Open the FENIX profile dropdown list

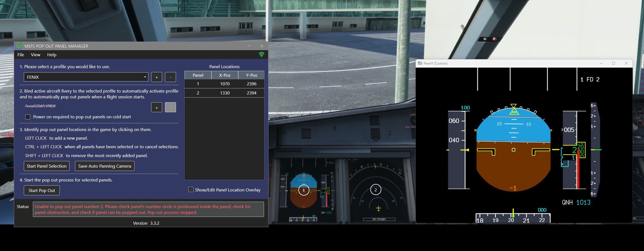pyautogui.click(x=86, y=77)
